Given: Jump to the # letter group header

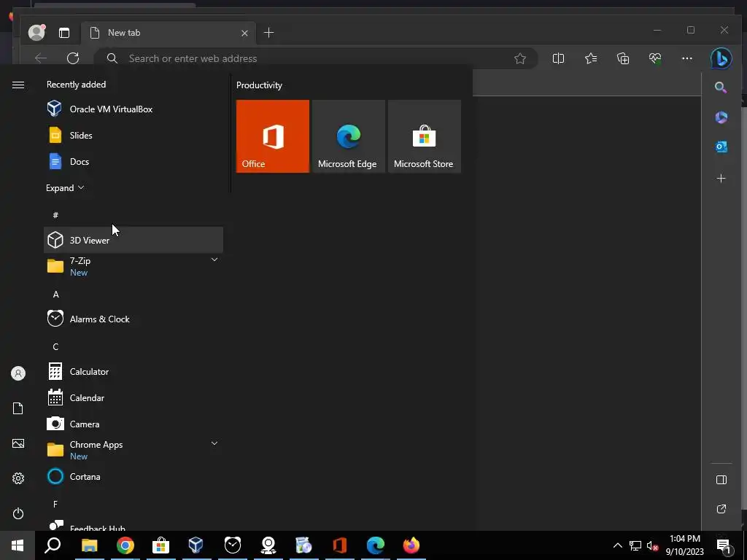Looking at the screenshot, I should (x=55, y=215).
